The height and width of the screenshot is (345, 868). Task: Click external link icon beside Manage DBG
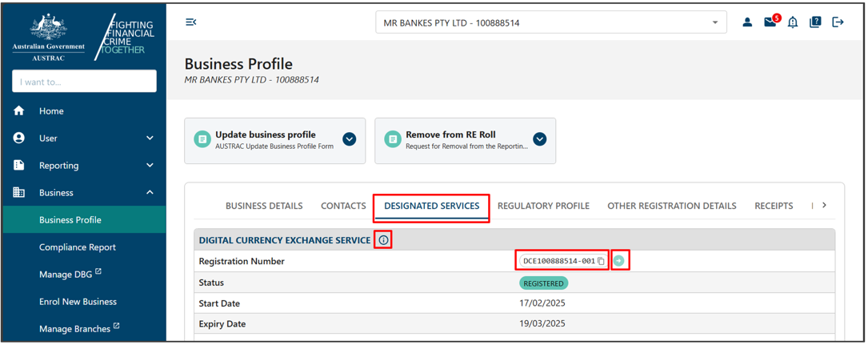pyautogui.click(x=98, y=271)
